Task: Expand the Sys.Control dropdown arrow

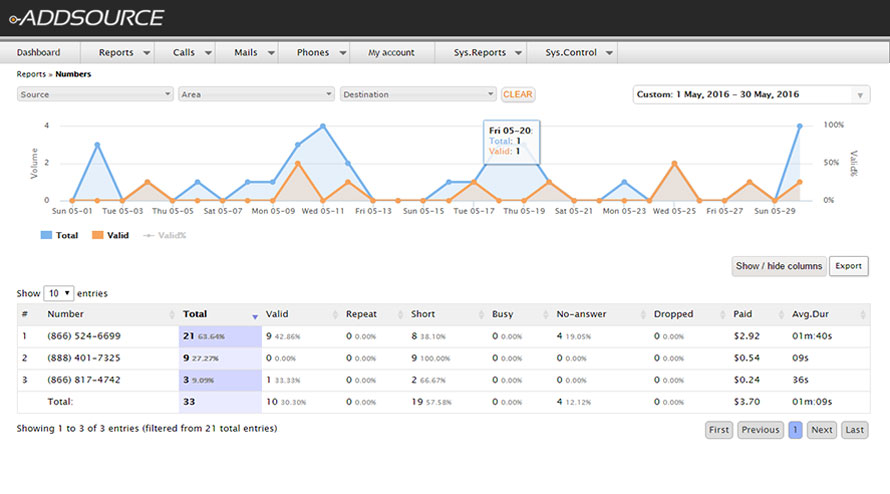Action: point(609,53)
